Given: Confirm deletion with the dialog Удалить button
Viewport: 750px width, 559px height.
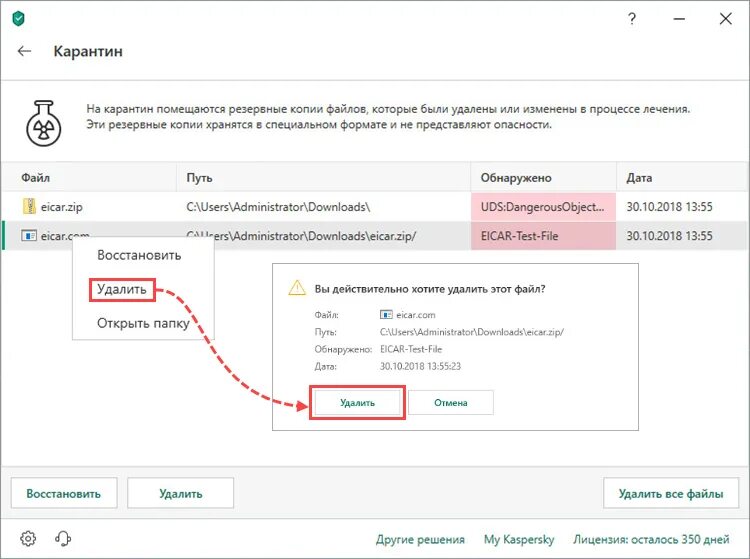Looking at the screenshot, I should pos(357,402).
